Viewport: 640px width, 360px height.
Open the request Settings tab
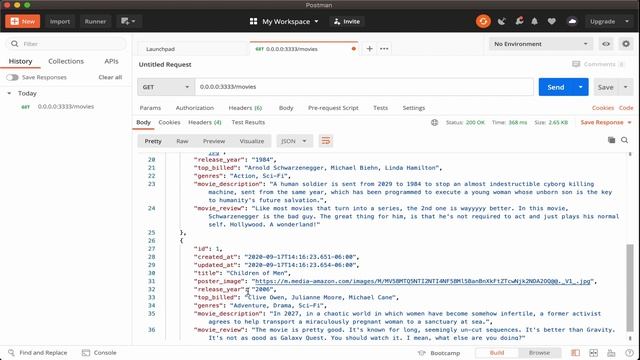(x=413, y=108)
